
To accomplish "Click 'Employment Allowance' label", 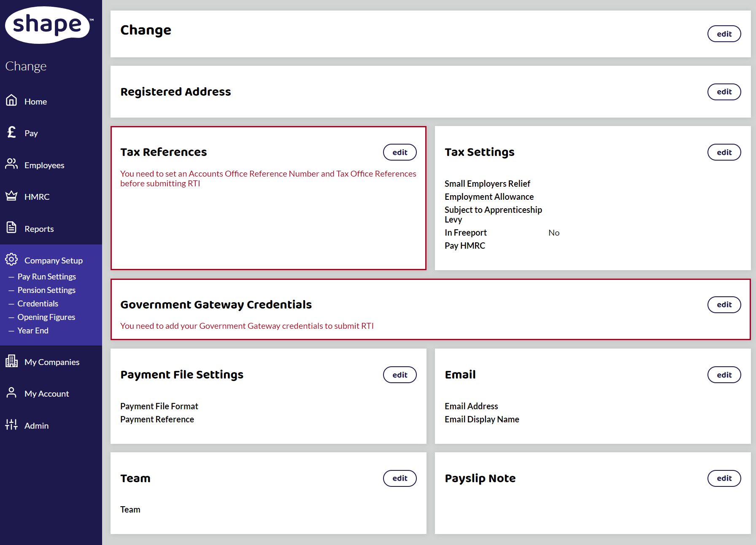I will click(489, 197).
